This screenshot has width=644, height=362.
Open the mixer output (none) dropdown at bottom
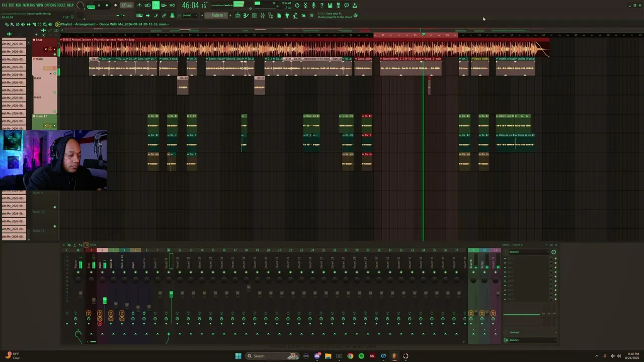(532, 340)
